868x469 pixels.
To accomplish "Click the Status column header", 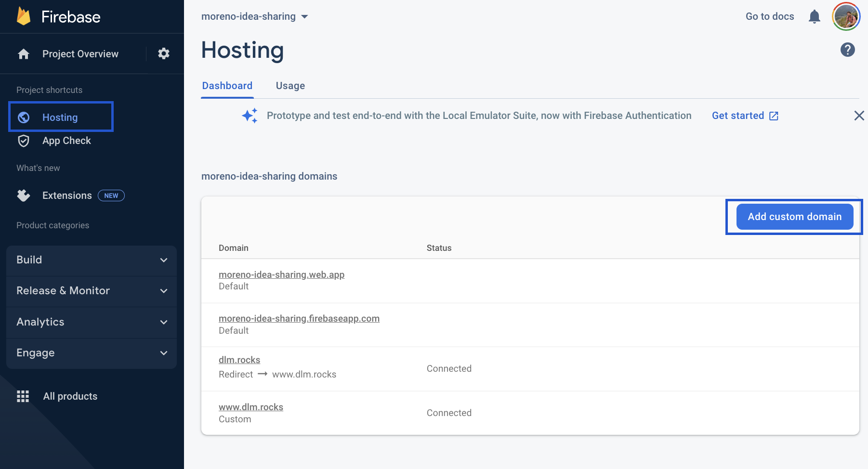I will pos(439,248).
